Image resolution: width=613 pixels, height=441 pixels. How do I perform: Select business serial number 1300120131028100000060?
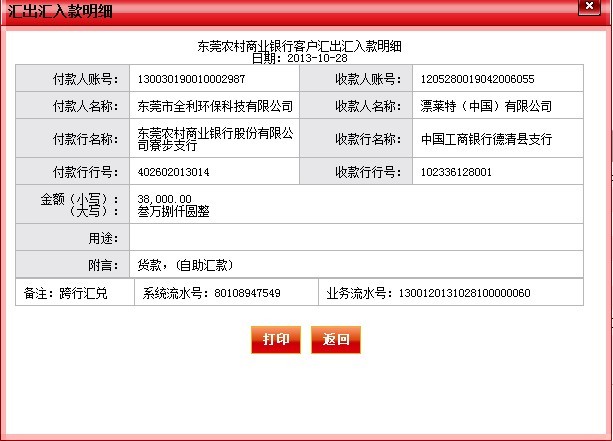point(464,293)
